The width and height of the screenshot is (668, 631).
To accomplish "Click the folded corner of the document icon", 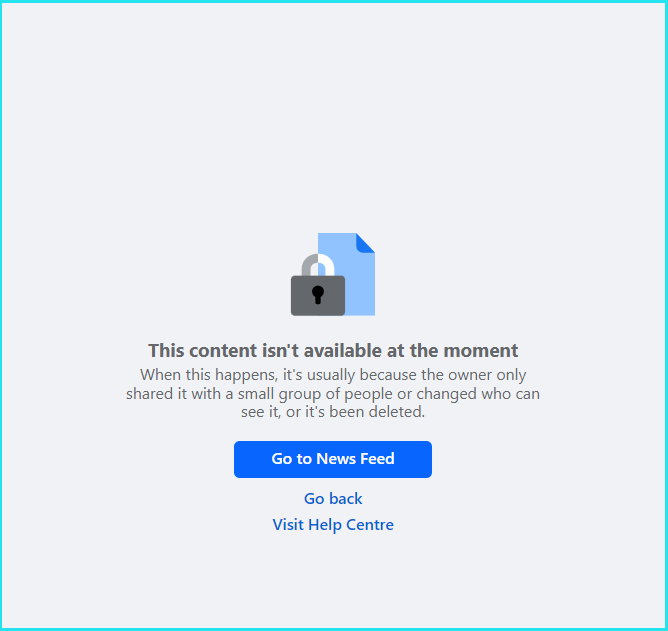I will click(x=366, y=242).
